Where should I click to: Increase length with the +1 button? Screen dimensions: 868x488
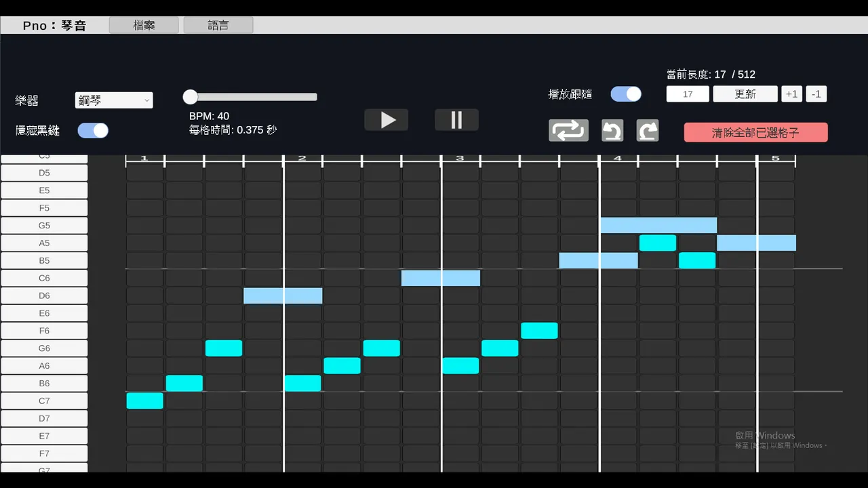click(791, 94)
